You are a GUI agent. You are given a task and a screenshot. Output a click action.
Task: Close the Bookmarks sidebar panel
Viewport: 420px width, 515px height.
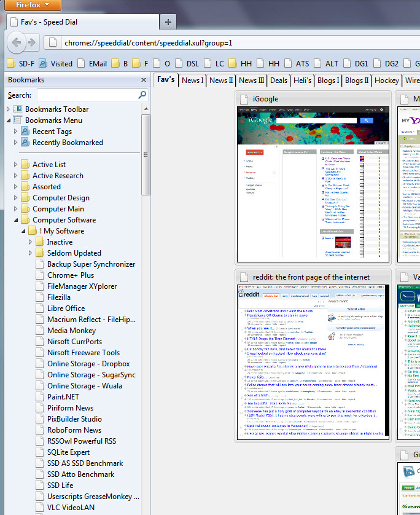[144, 80]
